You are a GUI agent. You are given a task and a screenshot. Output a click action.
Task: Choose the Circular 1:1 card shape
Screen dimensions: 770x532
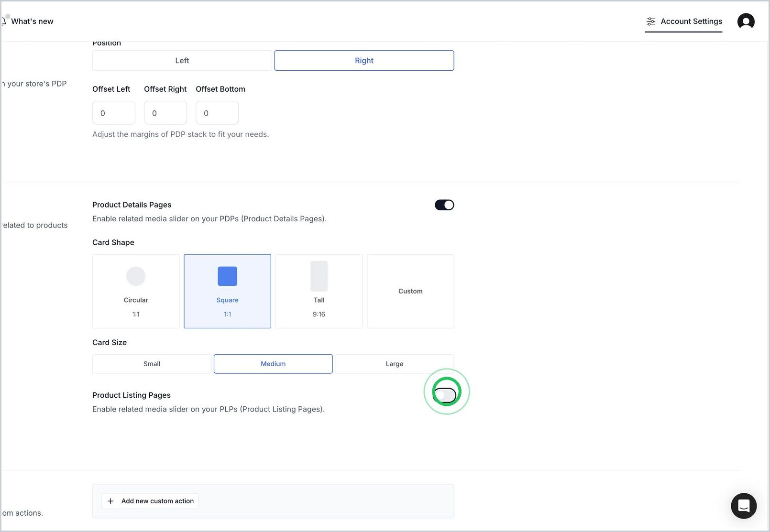coord(136,291)
